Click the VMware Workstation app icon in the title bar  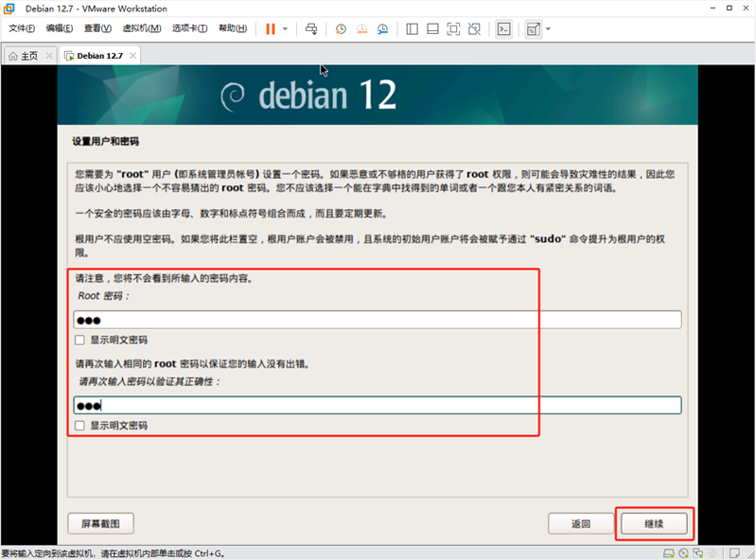click(9, 9)
